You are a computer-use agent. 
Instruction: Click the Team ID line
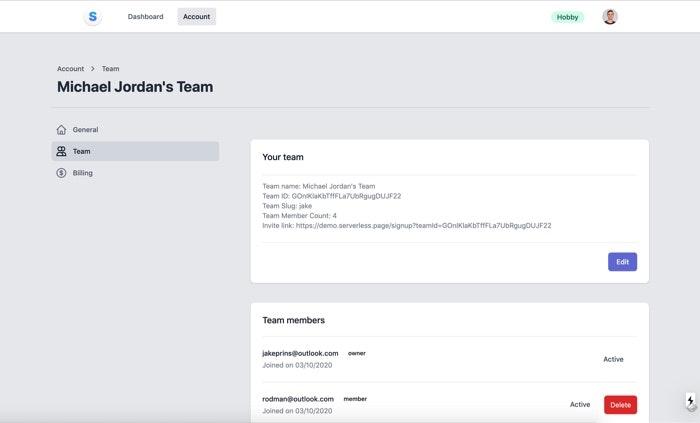(x=331, y=196)
